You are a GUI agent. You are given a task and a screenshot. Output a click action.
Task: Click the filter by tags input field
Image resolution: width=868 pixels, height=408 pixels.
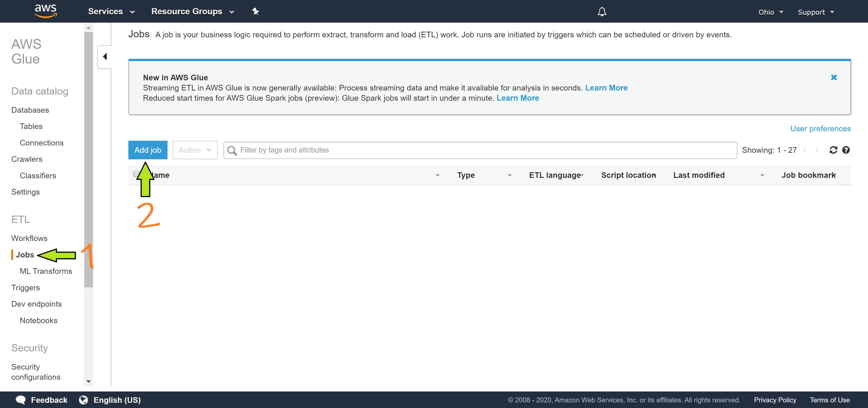(404, 150)
